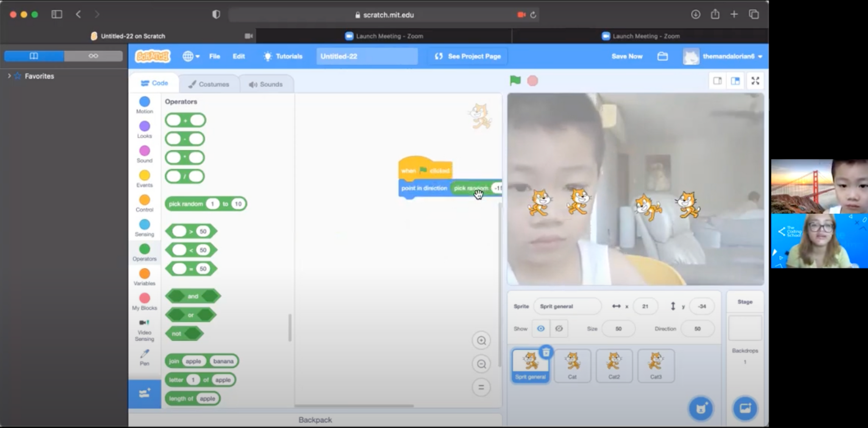The image size is (868, 428).
Task: Switch stage to small view mode
Action: point(718,80)
